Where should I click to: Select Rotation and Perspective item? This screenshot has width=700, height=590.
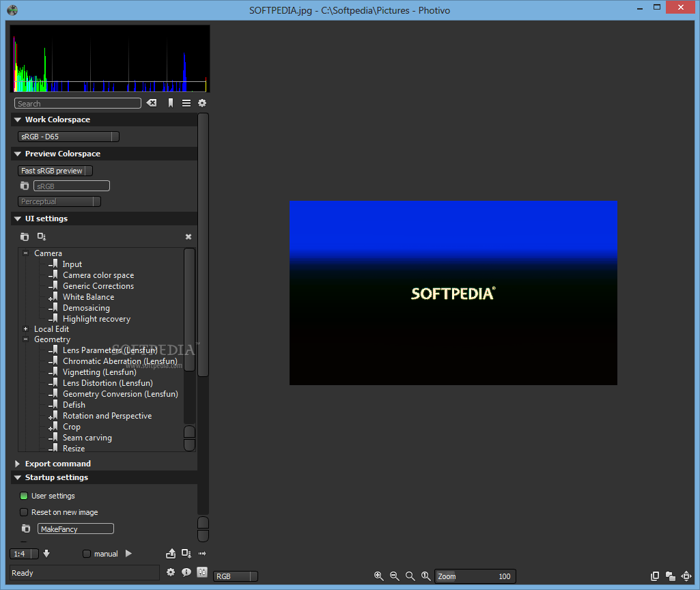point(107,415)
